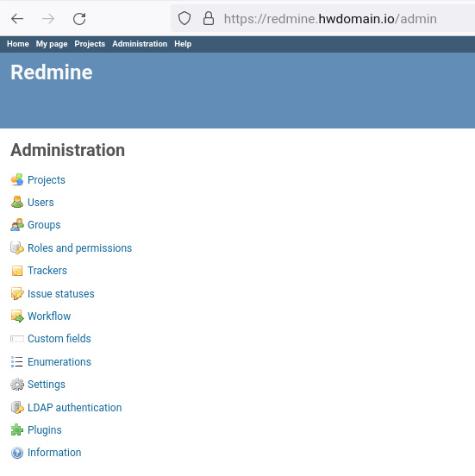The image size is (475, 476).
Task: Click the tracking protection shield icon
Action: pos(184,18)
